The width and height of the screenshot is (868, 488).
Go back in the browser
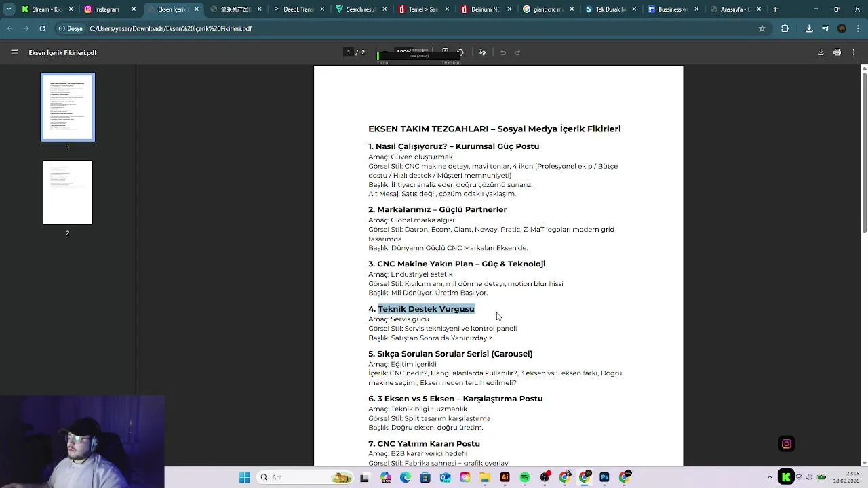10,28
